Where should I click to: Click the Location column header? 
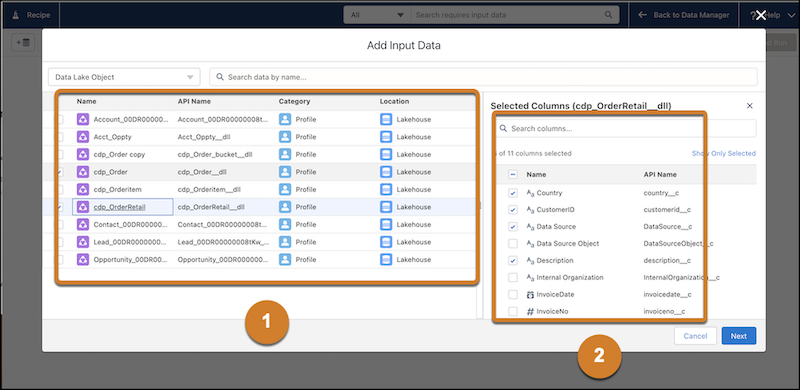coord(394,102)
